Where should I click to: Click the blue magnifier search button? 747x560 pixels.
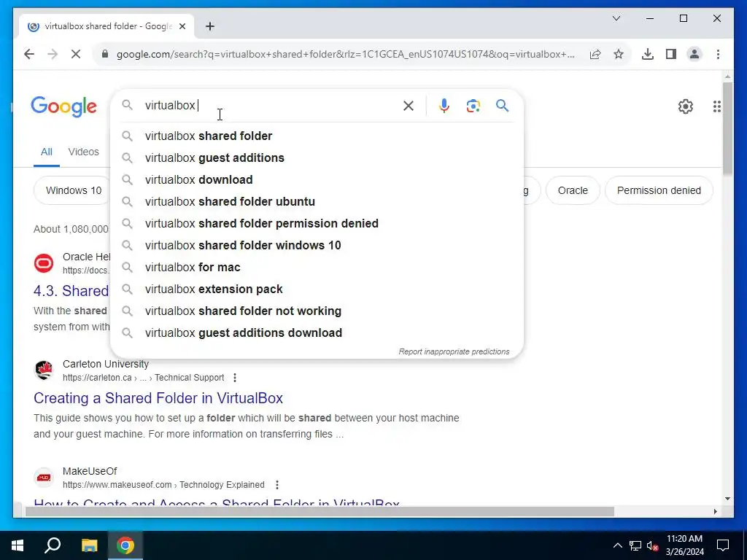(x=502, y=105)
